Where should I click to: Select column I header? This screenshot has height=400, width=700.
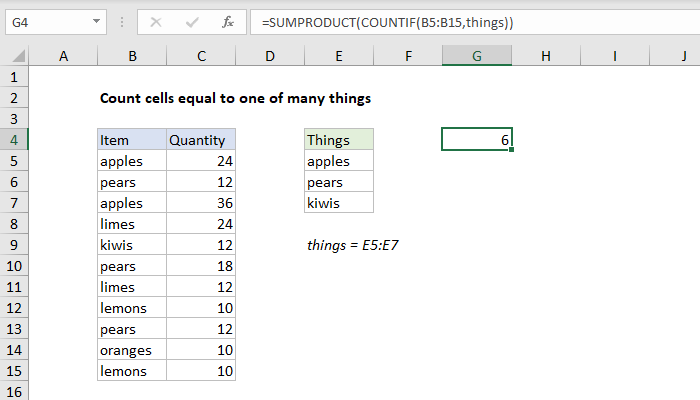(615, 56)
